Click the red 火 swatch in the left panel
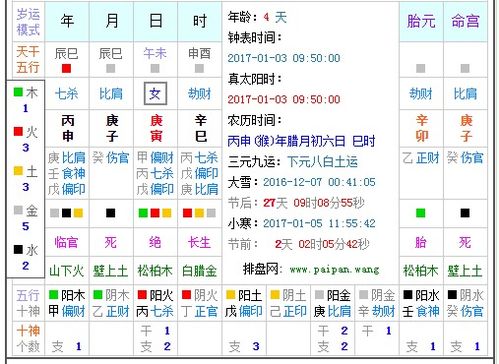The image size is (499, 364). 18,131
